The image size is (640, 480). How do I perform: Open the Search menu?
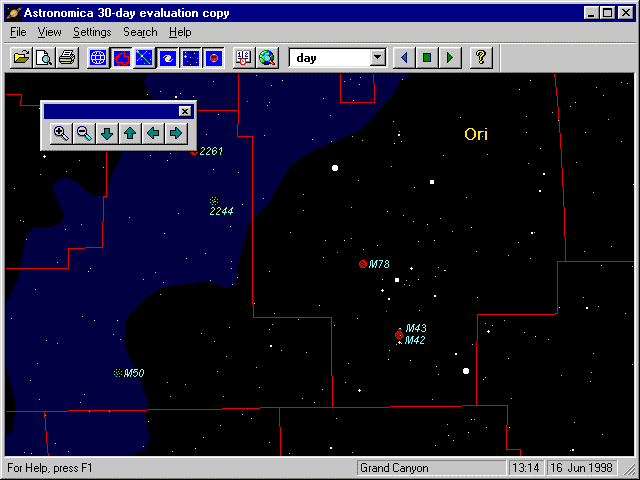(140, 32)
